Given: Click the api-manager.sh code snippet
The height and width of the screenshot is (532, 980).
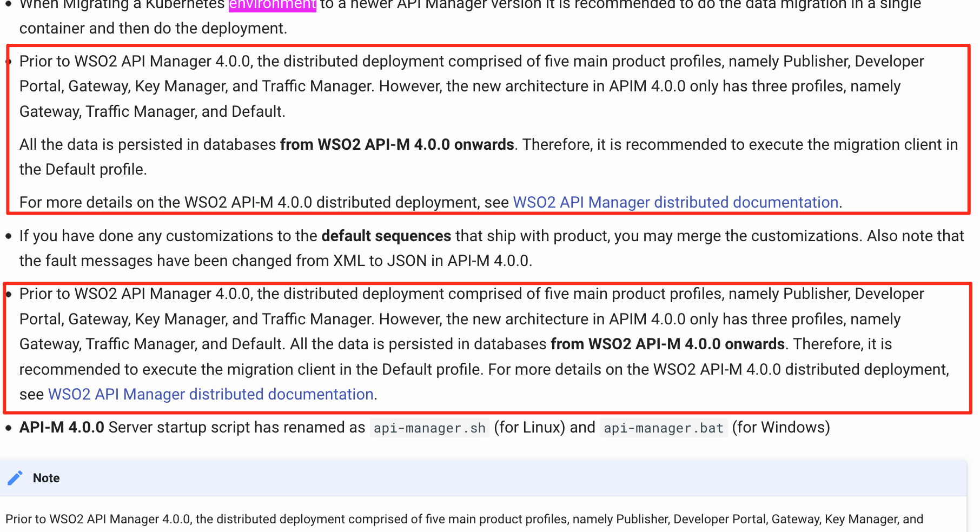Looking at the screenshot, I should pos(429,428).
